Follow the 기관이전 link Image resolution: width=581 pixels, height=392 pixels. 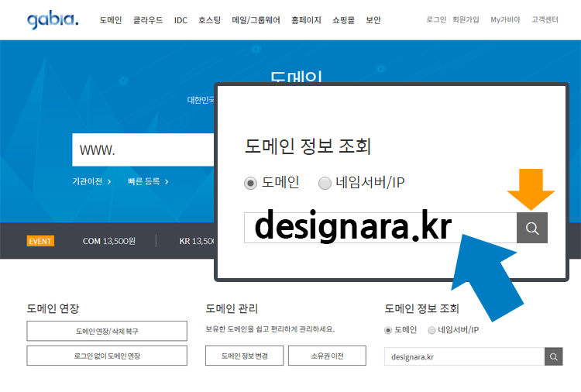click(x=91, y=181)
